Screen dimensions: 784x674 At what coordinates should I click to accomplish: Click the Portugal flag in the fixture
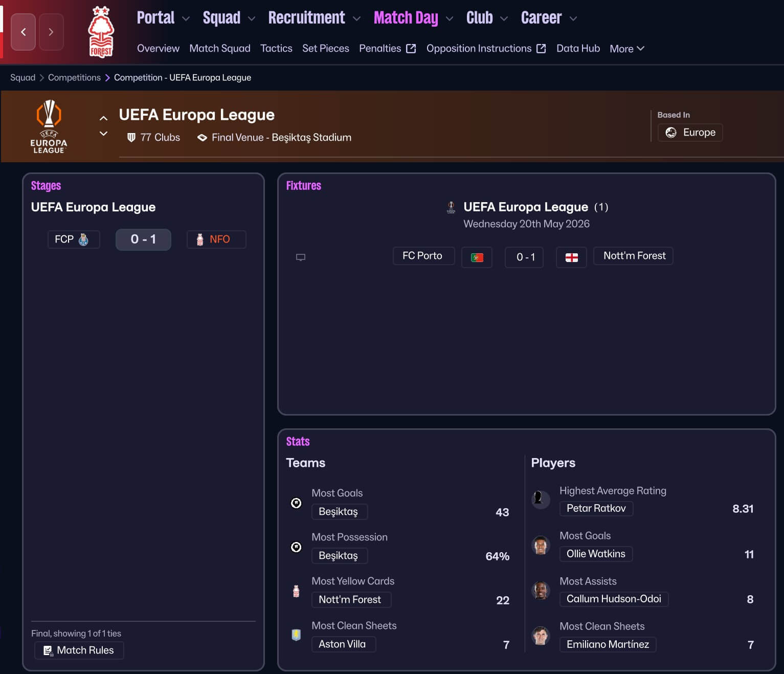tap(477, 257)
